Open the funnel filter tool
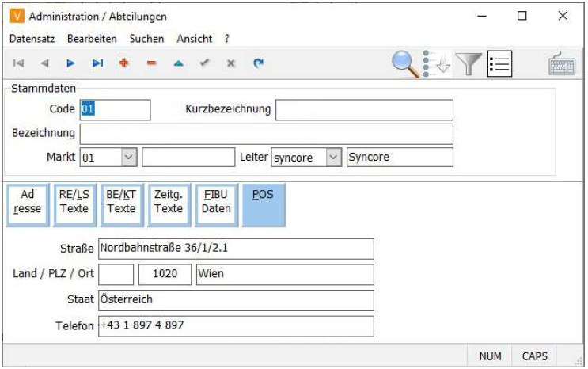 [469, 64]
